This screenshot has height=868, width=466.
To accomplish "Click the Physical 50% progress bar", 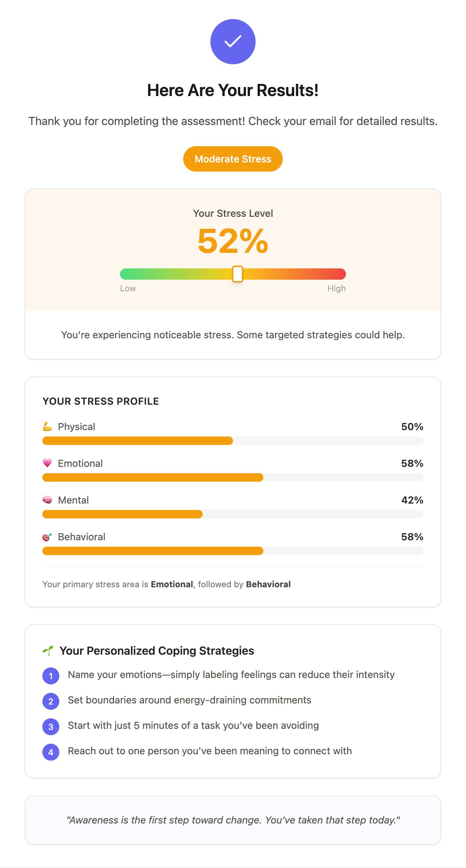I will coord(233,441).
